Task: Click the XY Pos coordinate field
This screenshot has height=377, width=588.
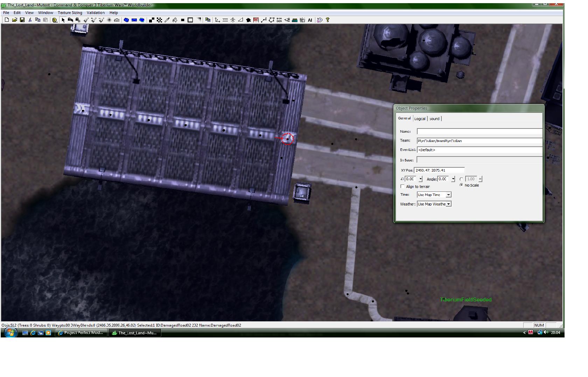Action: pyautogui.click(x=439, y=170)
